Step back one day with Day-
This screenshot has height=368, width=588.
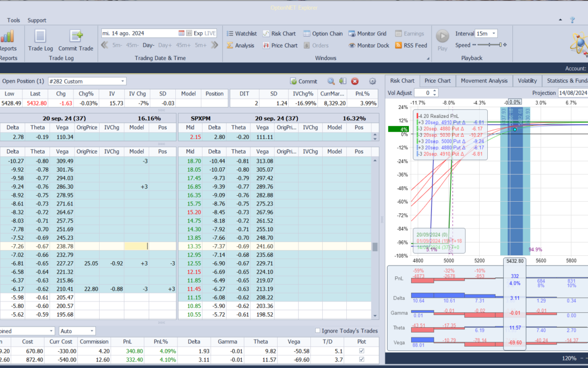(149, 45)
